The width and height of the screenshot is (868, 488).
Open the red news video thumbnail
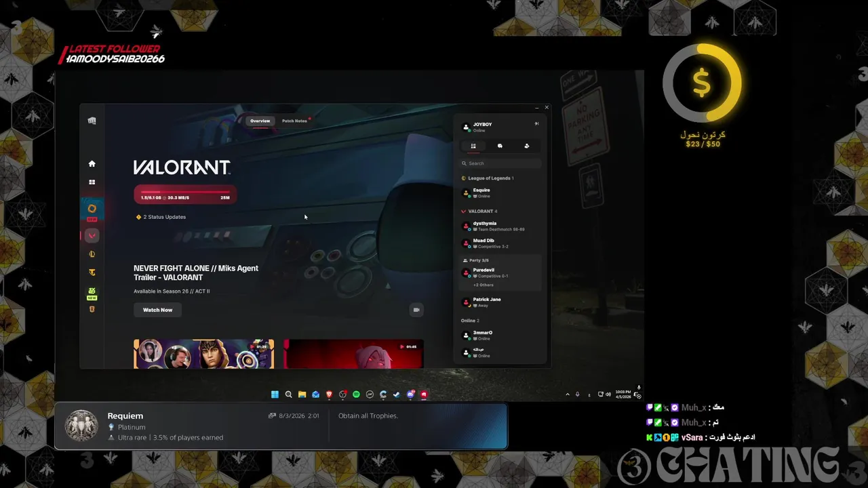pos(353,354)
